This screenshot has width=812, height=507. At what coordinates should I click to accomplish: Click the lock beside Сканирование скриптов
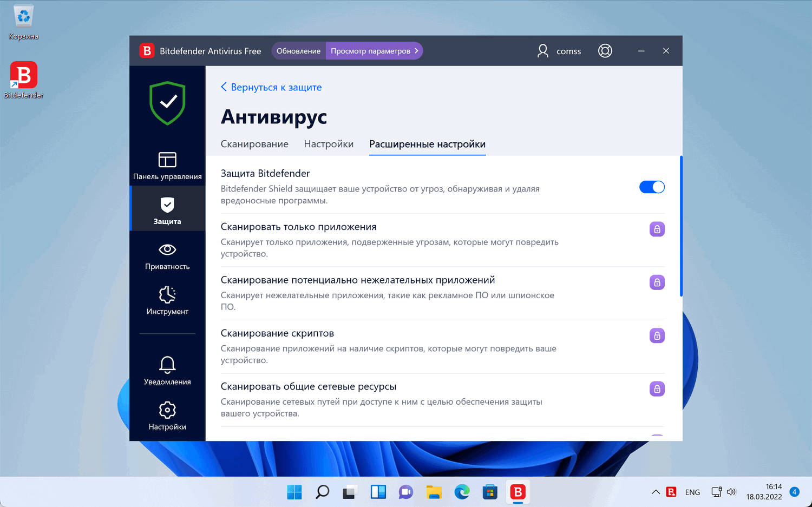click(657, 336)
